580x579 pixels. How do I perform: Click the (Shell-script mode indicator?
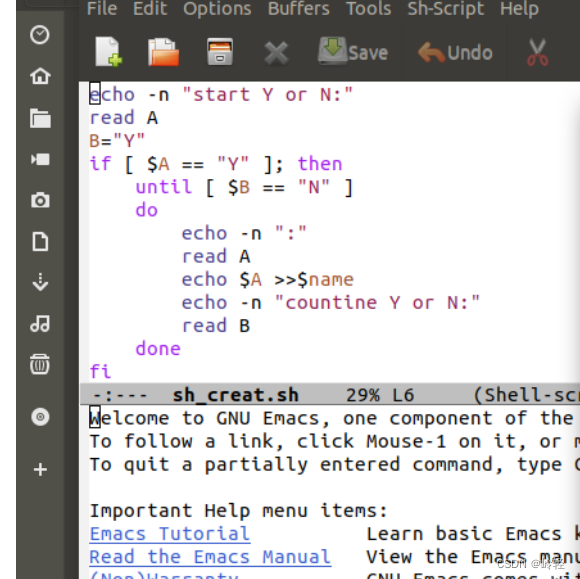pyautogui.click(x=526, y=395)
